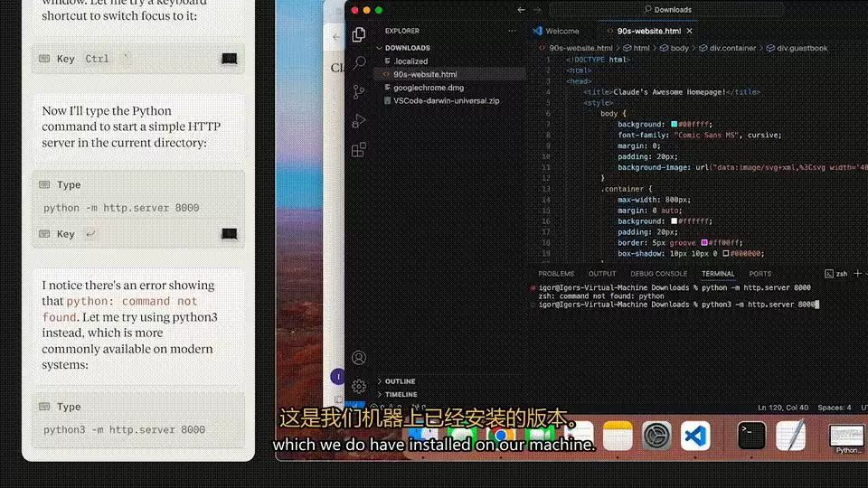Click the #00ffff background color swatch
868x488 pixels.
click(674, 125)
